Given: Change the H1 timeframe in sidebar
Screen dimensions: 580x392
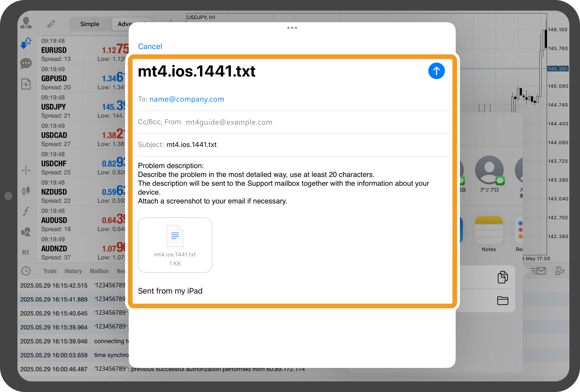Looking at the screenshot, I should 26,252.
